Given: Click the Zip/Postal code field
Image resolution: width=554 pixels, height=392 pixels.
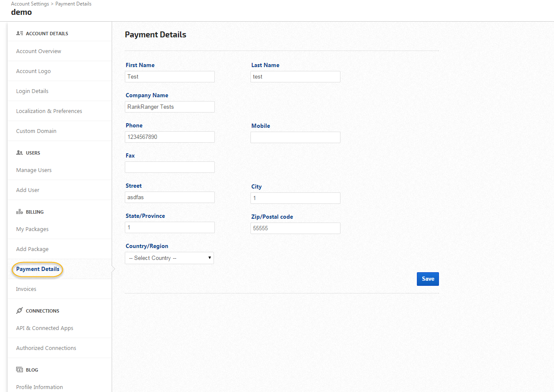Looking at the screenshot, I should coord(295,228).
